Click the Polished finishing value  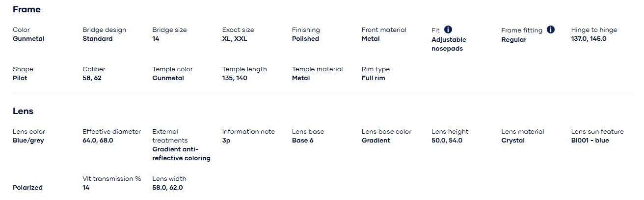coord(305,39)
